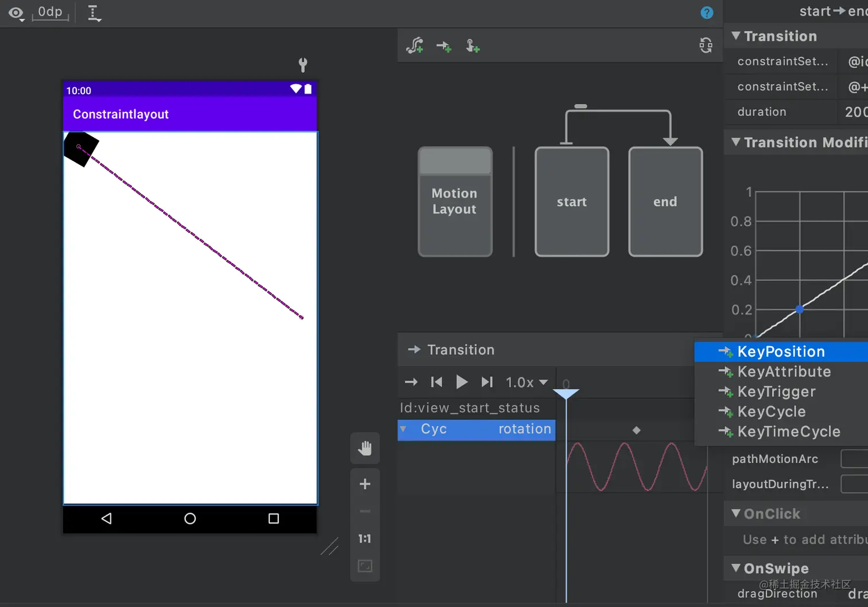Collapse the Cyc rotation row

pyautogui.click(x=404, y=429)
